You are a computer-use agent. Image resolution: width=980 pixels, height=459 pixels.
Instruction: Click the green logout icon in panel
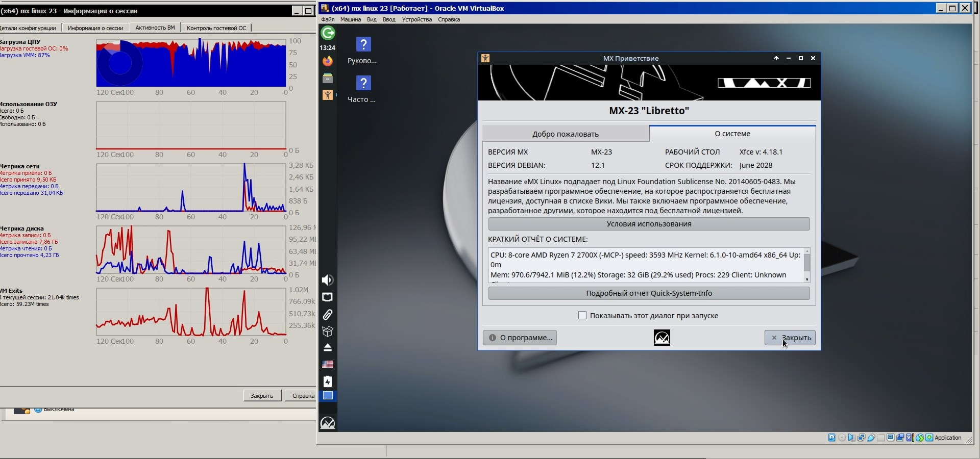328,33
